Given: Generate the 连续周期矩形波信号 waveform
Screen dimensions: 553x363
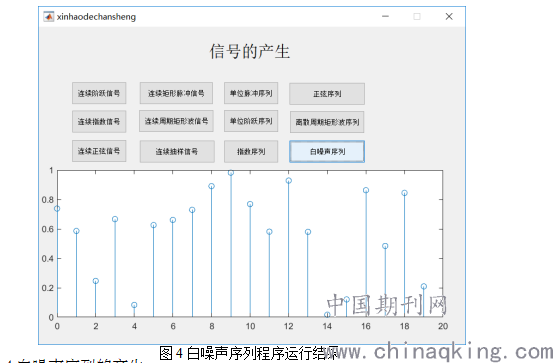Looking at the screenshot, I should click(176, 121).
